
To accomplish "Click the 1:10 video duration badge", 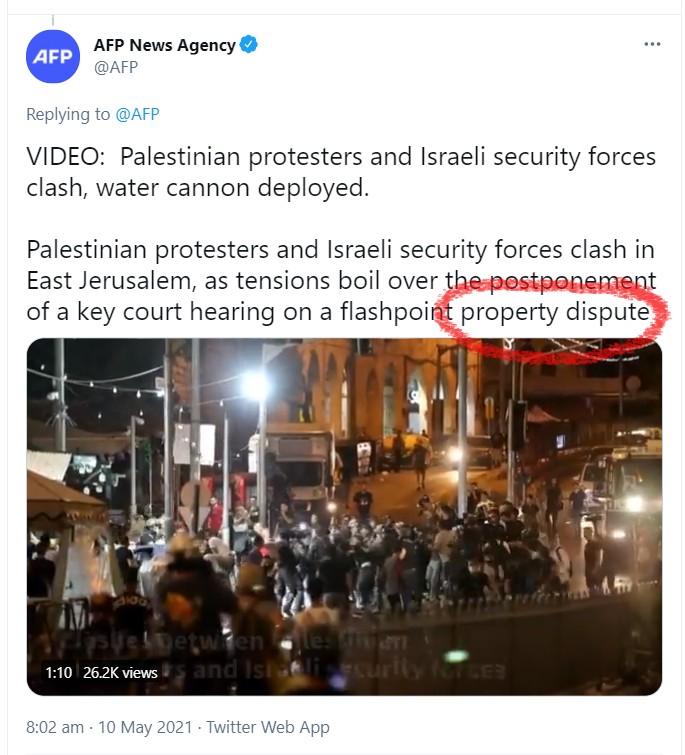I will pyautogui.click(x=58, y=672).
